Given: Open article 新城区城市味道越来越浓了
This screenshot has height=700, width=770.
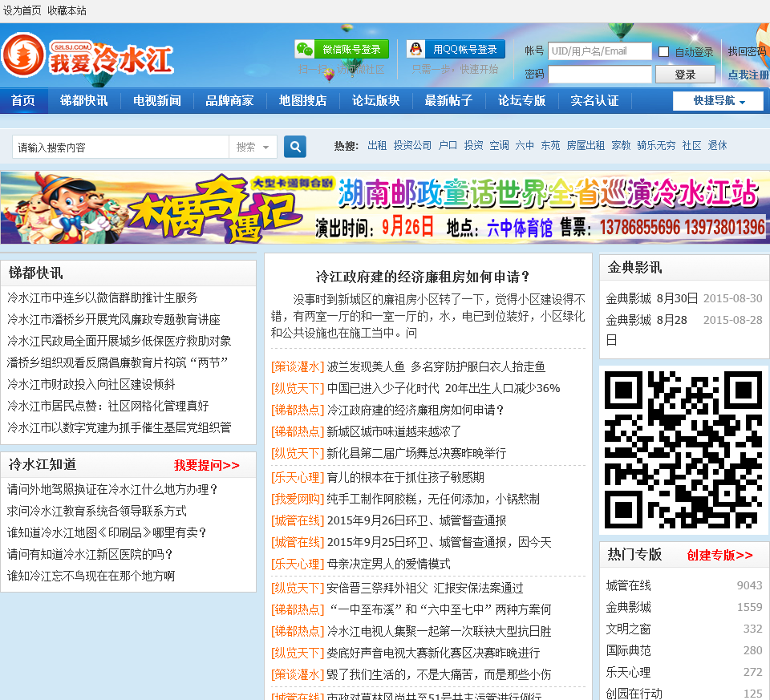Looking at the screenshot, I should click(x=394, y=431).
